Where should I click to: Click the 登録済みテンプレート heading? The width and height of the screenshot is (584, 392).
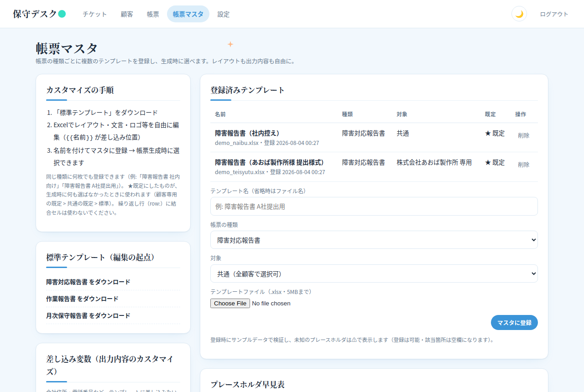(247, 90)
